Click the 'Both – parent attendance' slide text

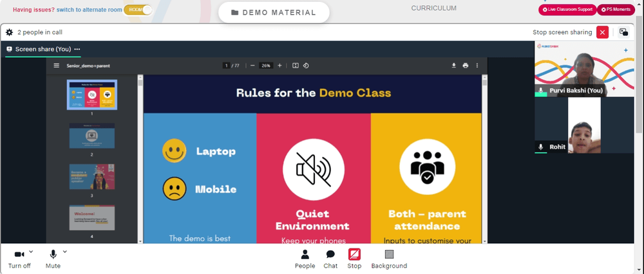[427, 220]
